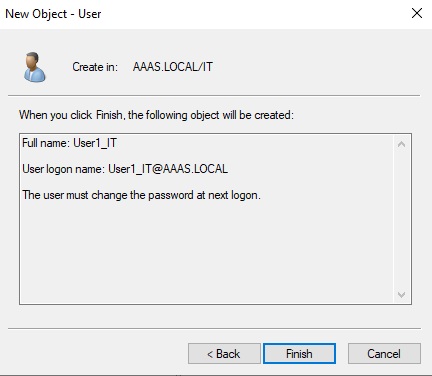Click the summary box scroll-up arrow
The image size is (432, 376).
tap(401, 144)
